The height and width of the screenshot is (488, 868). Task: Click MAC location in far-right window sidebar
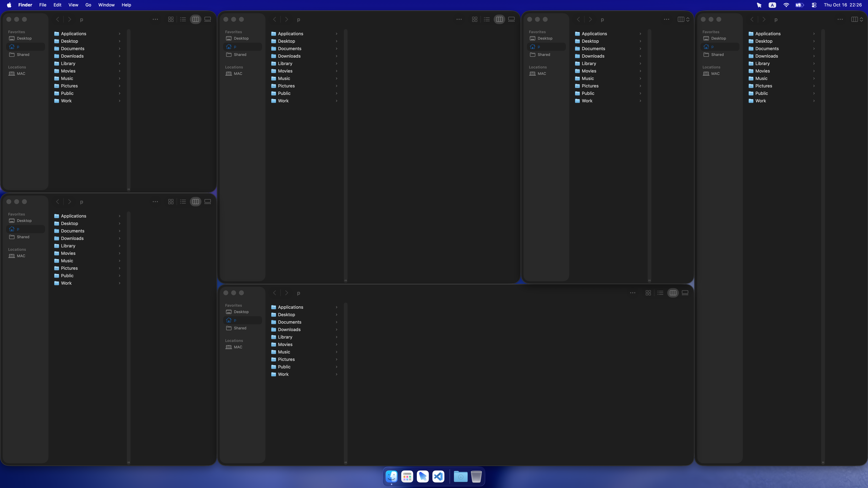coord(715,74)
